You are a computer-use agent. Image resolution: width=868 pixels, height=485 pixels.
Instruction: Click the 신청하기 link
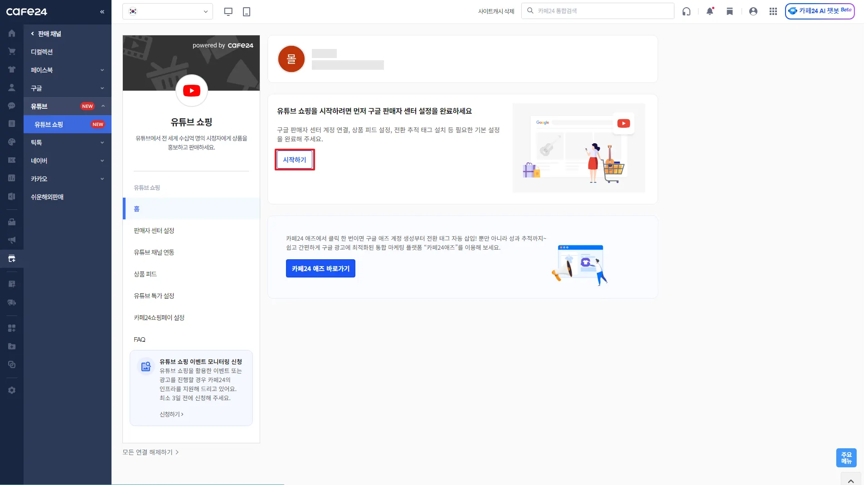pos(171,414)
